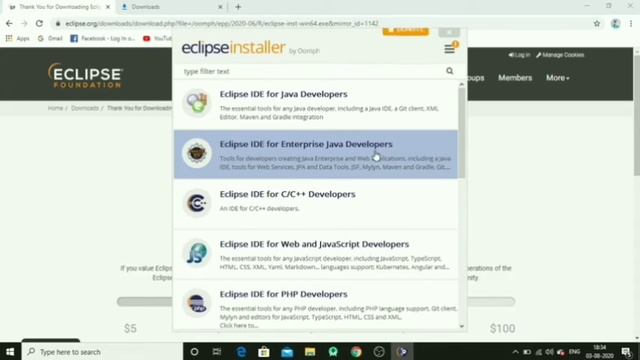This screenshot has width=640, height=360.
Task: Open Google Chrome from taskbar
Action: pos(356,351)
